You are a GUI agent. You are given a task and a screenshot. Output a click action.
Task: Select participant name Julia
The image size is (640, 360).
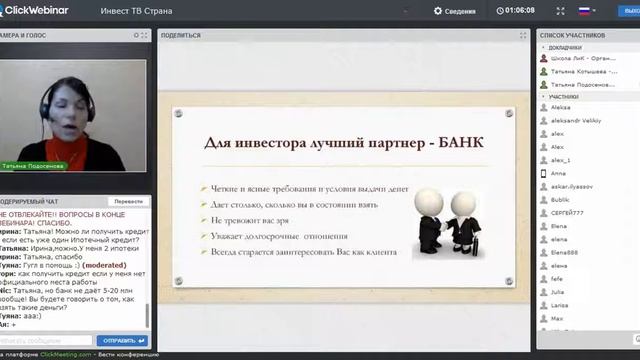pos(557,292)
